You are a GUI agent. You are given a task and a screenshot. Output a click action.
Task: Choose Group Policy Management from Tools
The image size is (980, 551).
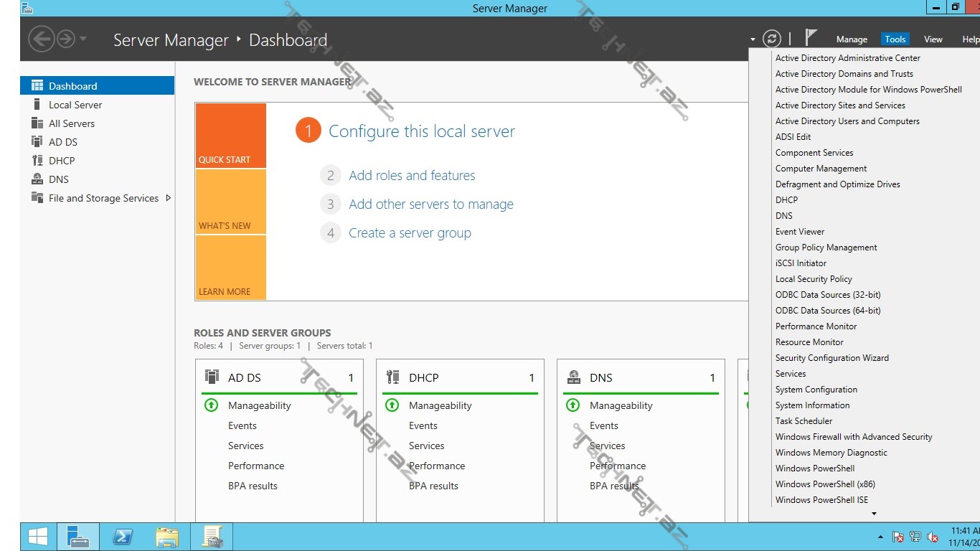pos(826,248)
